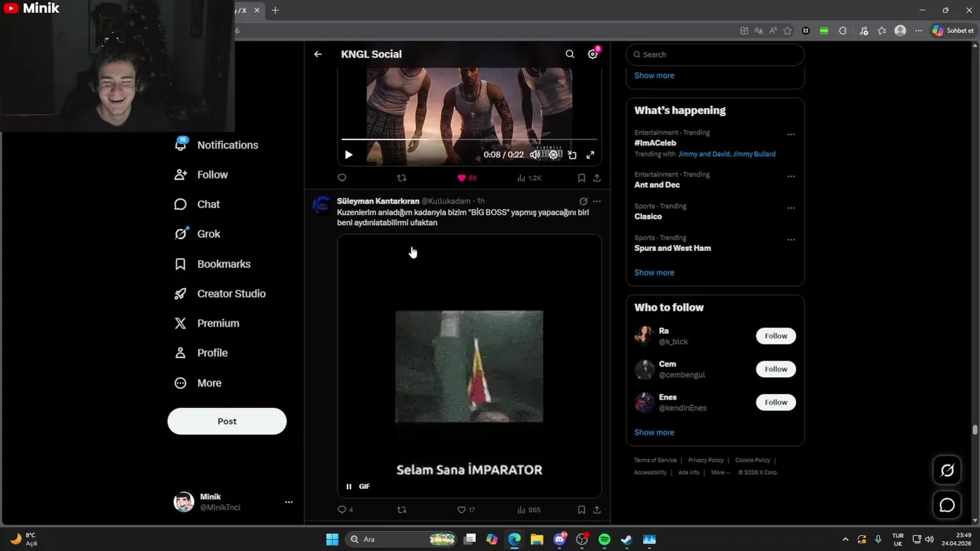
Task: Open the floating chat messages button
Action: tap(947, 505)
